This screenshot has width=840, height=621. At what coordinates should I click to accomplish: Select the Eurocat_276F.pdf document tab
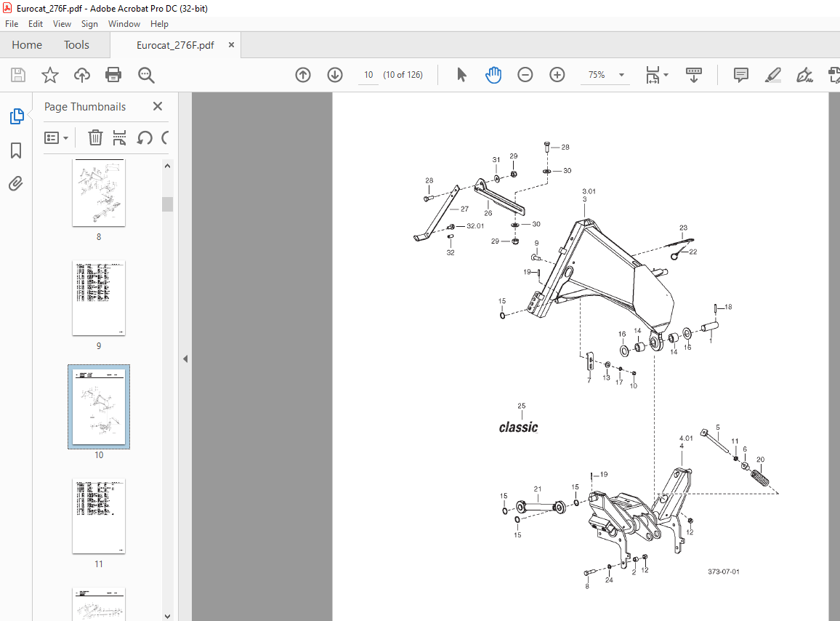pyautogui.click(x=175, y=45)
